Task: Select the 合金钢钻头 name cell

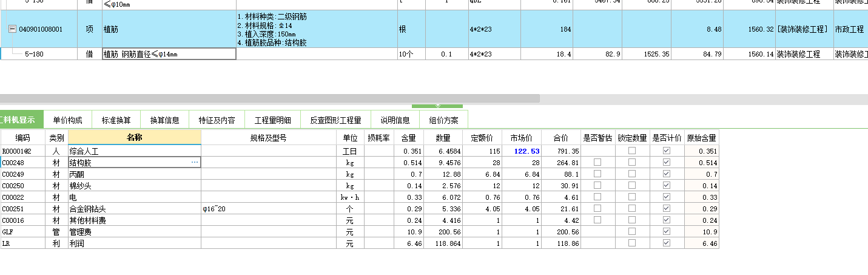Action: tap(134, 209)
